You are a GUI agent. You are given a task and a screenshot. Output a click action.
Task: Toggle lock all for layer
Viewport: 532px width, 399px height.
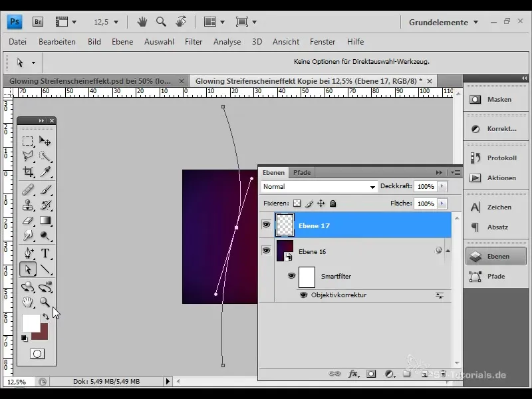click(x=333, y=203)
